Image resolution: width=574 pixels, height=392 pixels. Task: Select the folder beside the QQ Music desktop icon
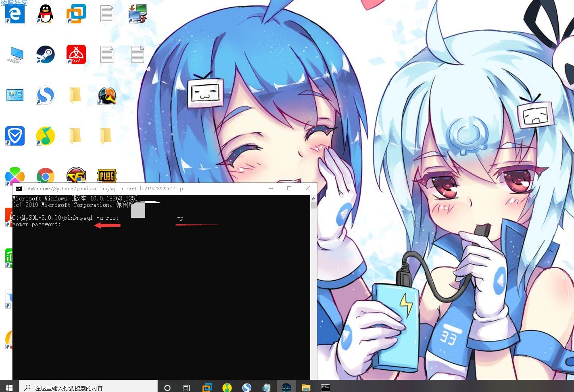(x=75, y=136)
